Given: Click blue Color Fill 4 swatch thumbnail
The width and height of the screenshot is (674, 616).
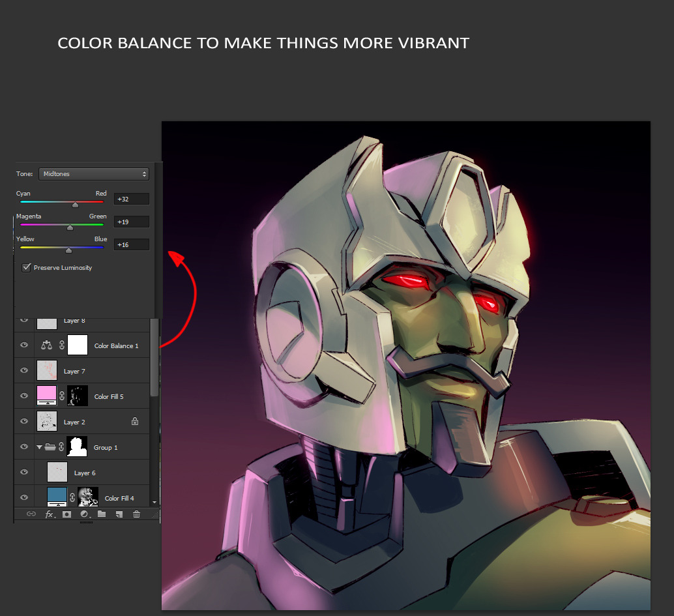Looking at the screenshot, I should 57,497.
